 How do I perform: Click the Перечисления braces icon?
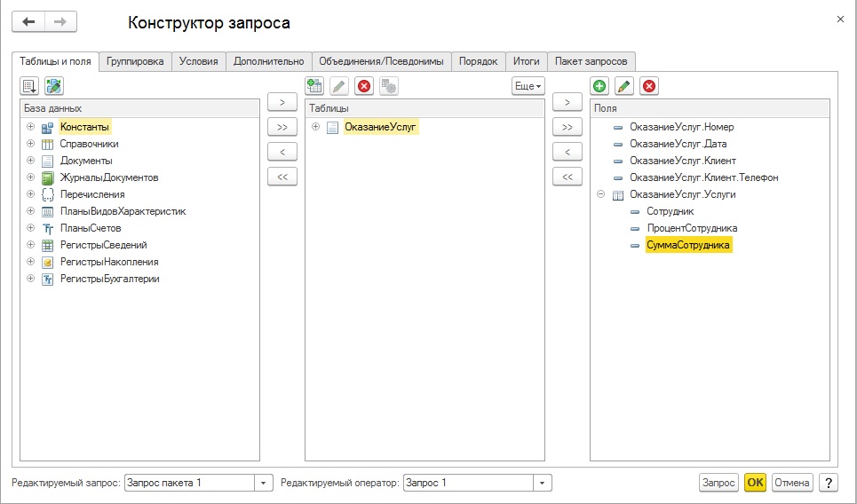48,194
